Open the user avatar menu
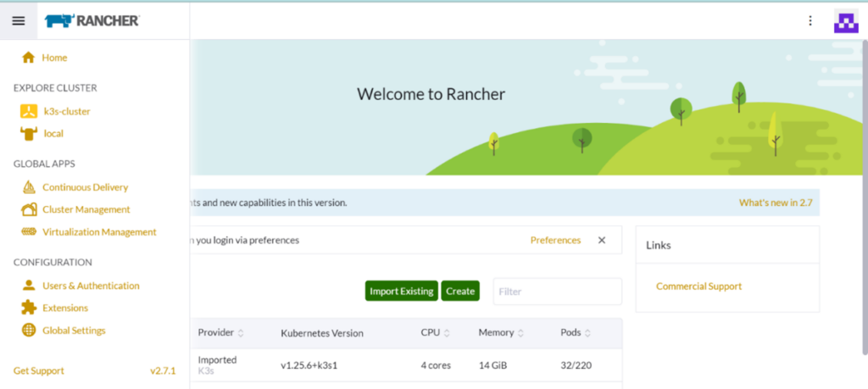This screenshot has width=868, height=389. [845, 21]
